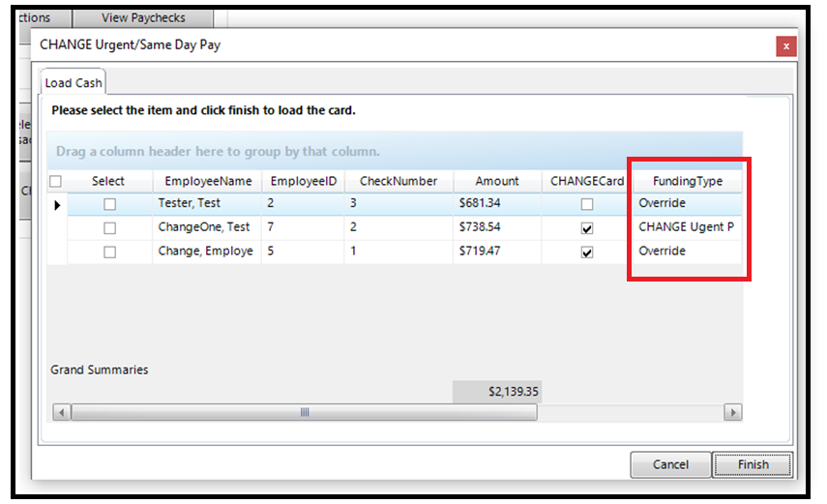
Task: Check the Select box for Tester, Test
Action: pos(109,204)
